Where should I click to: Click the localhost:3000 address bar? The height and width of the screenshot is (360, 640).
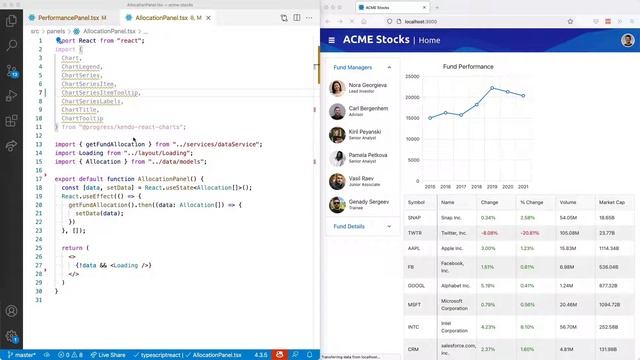coord(480,21)
